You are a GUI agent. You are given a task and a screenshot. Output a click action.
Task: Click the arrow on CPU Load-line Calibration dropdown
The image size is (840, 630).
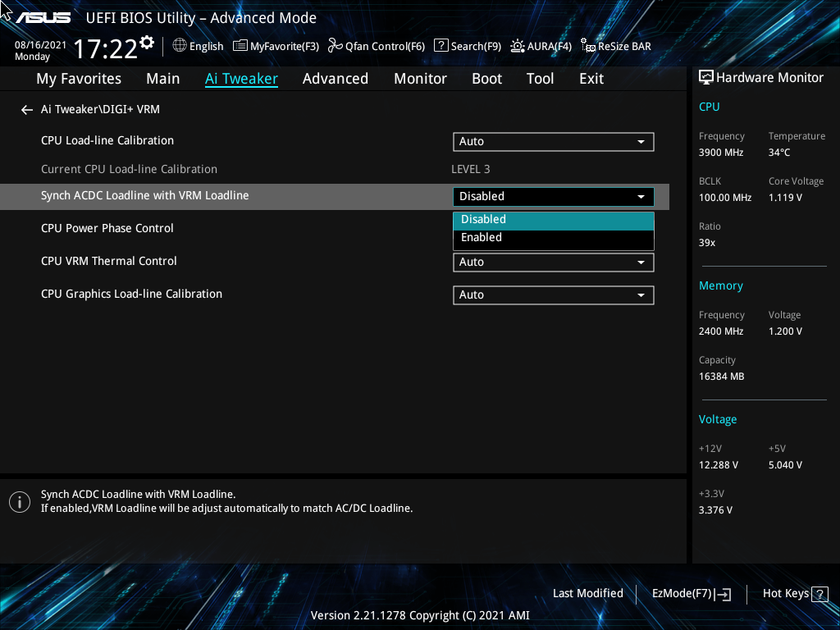[641, 142]
